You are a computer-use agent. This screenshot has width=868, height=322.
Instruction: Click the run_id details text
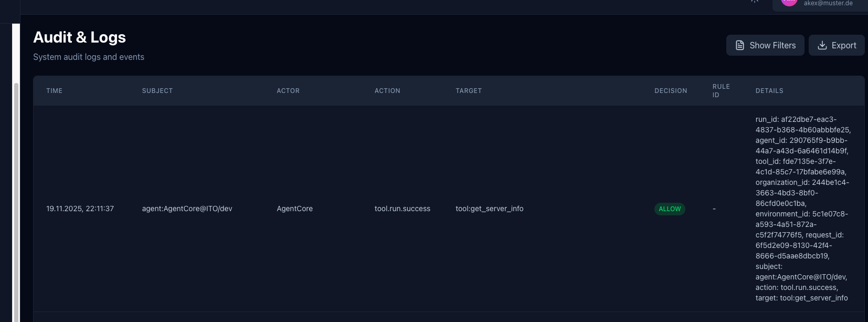(x=803, y=209)
